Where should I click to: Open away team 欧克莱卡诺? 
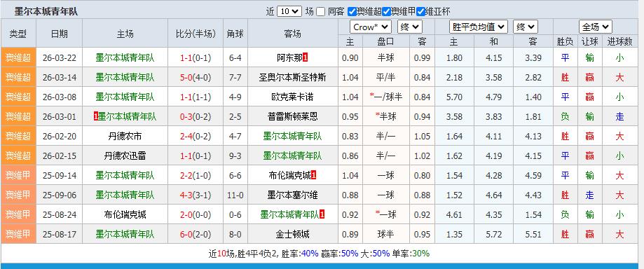(292, 97)
